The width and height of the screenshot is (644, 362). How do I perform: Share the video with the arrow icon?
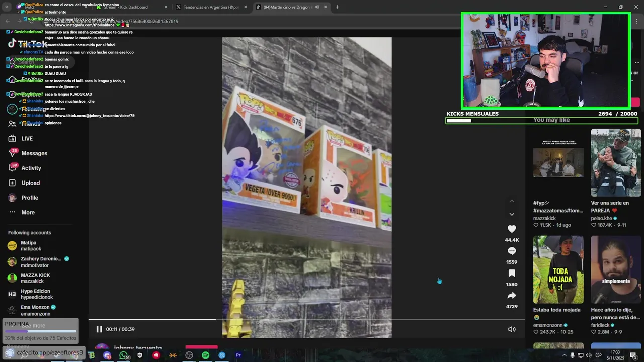512,295
